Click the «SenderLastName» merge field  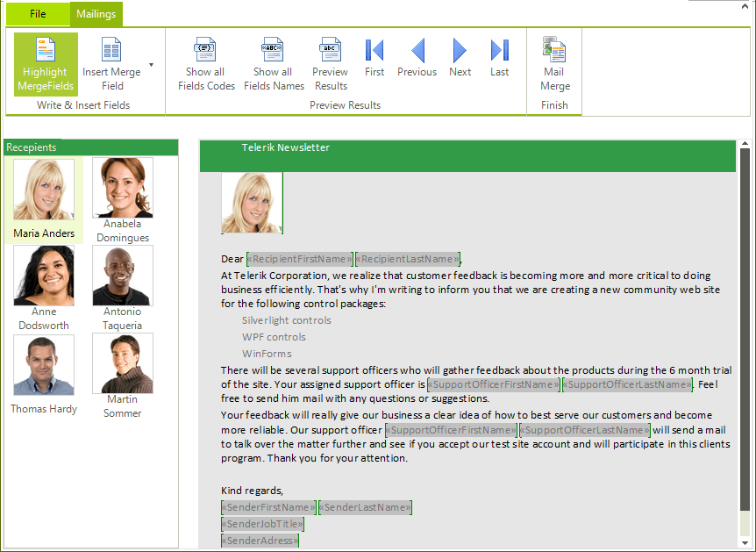366,507
